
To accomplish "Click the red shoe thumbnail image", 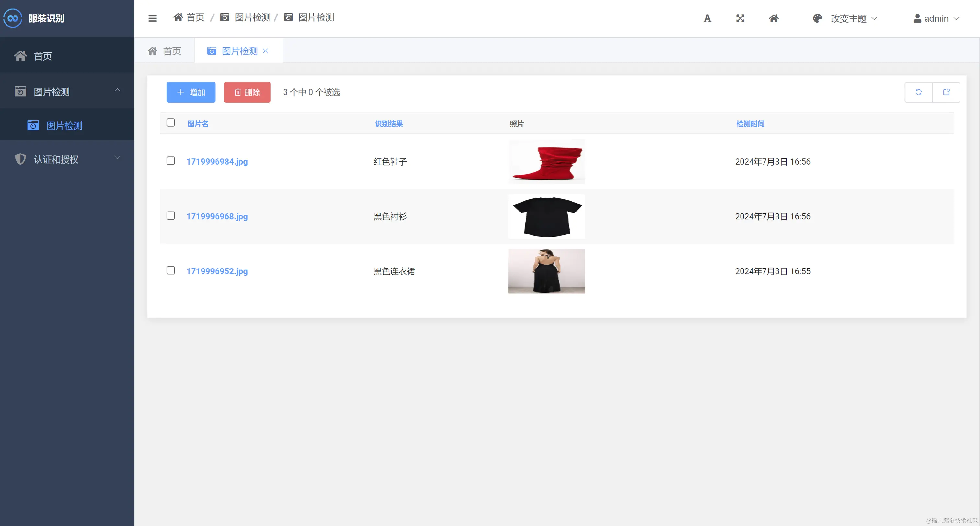I will tap(546, 162).
